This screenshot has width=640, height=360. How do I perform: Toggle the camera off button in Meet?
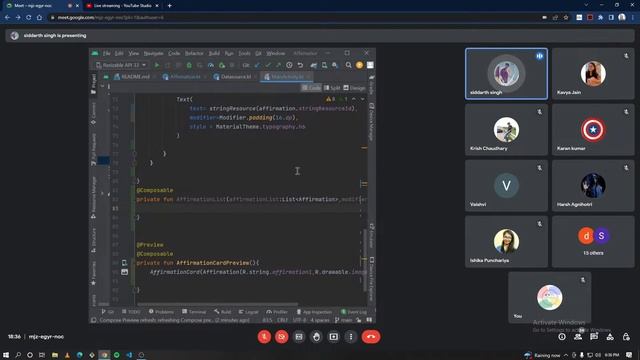[282, 337]
